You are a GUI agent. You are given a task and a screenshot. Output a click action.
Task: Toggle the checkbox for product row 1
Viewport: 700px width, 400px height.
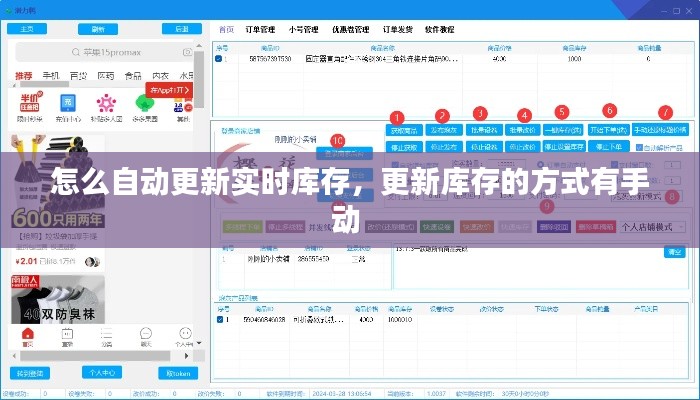(220, 60)
